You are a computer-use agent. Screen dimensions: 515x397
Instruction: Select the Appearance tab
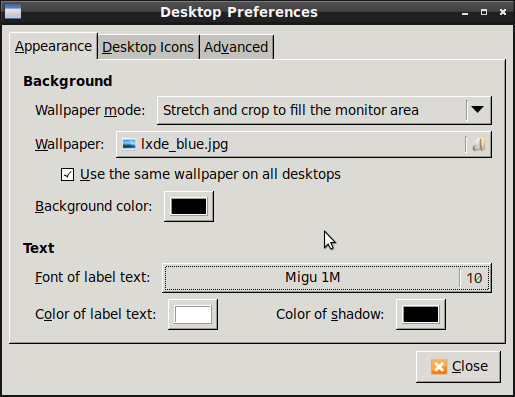click(53, 46)
